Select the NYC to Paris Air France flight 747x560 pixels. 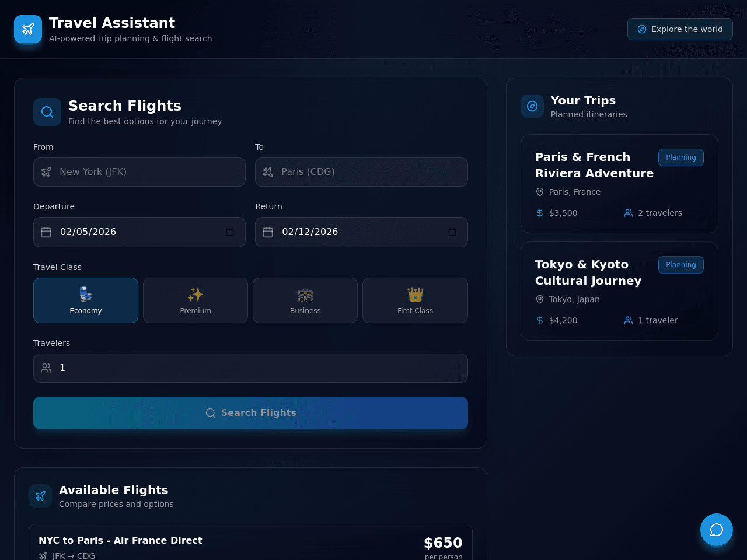(x=250, y=542)
